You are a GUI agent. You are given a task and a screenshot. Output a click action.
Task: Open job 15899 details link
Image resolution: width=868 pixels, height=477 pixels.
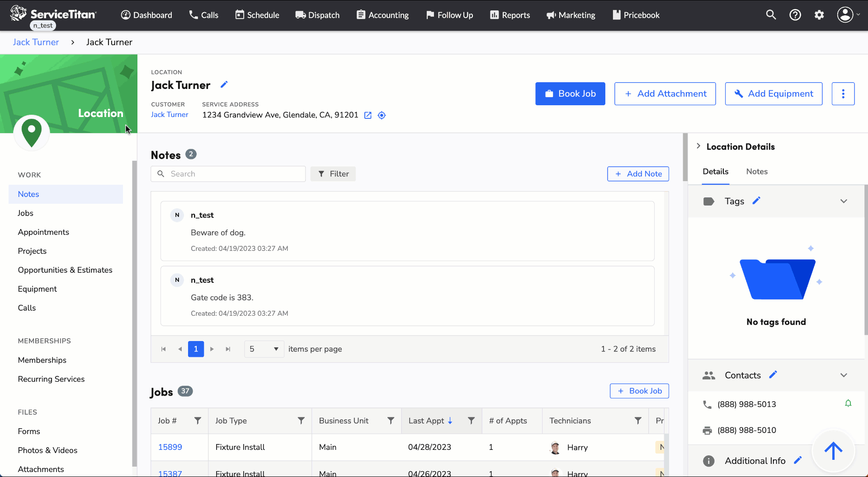pyautogui.click(x=170, y=447)
